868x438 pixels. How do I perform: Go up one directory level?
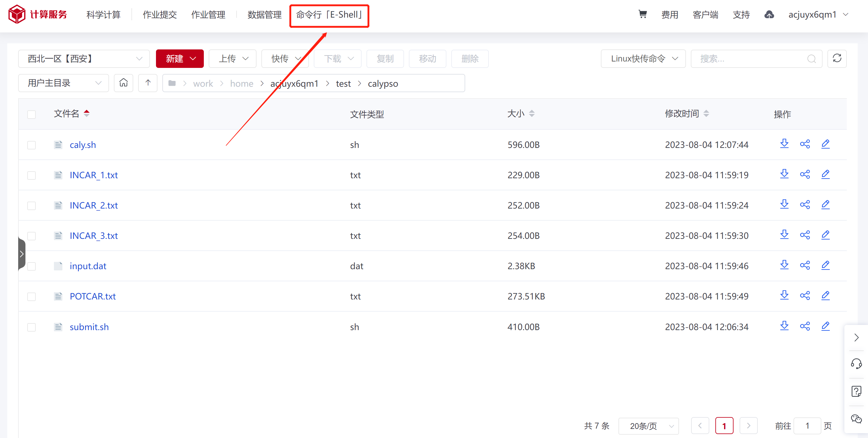point(147,83)
